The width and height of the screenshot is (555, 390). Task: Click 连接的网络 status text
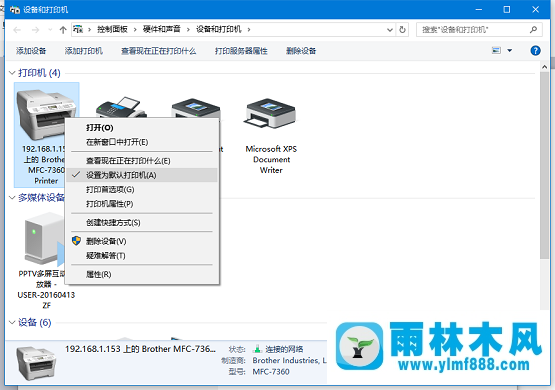(284, 349)
